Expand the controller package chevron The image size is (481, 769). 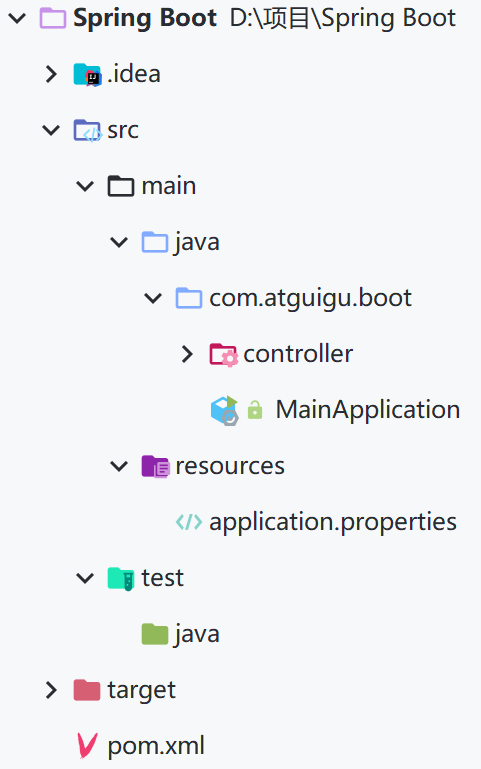tap(187, 354)
